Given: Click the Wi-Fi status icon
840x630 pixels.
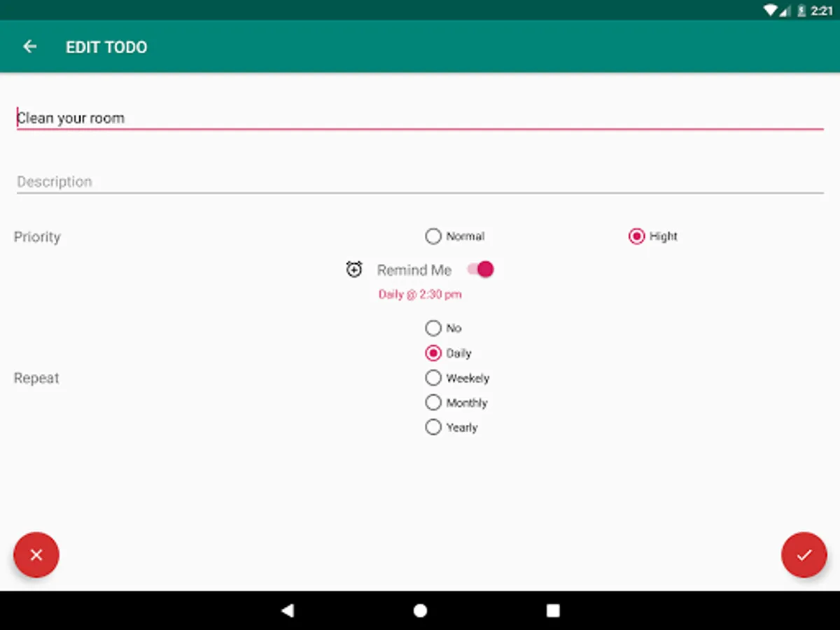Looking at the screenshot, I should click(x=771, y=10).
